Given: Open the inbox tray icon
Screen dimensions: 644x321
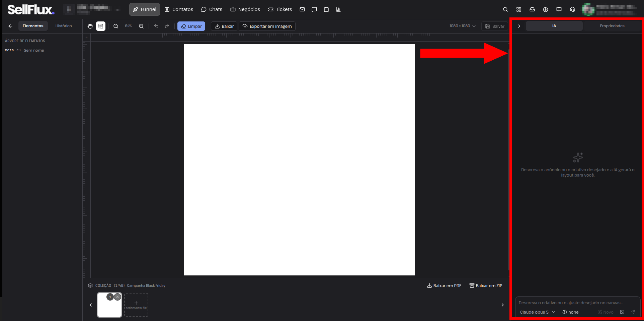Looking at the screenshot, I should coord(532,9).
